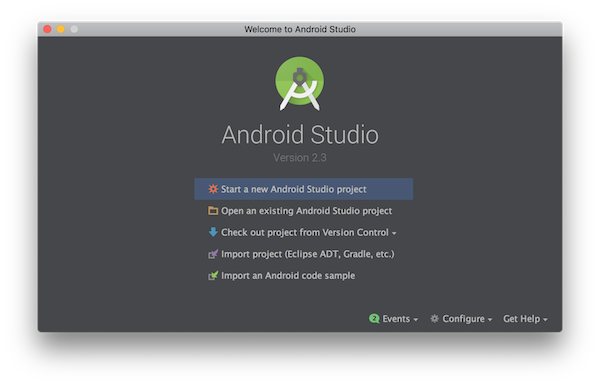Close the Welcome window with red button
600x386 pixels.
click(x=47, y=29)
